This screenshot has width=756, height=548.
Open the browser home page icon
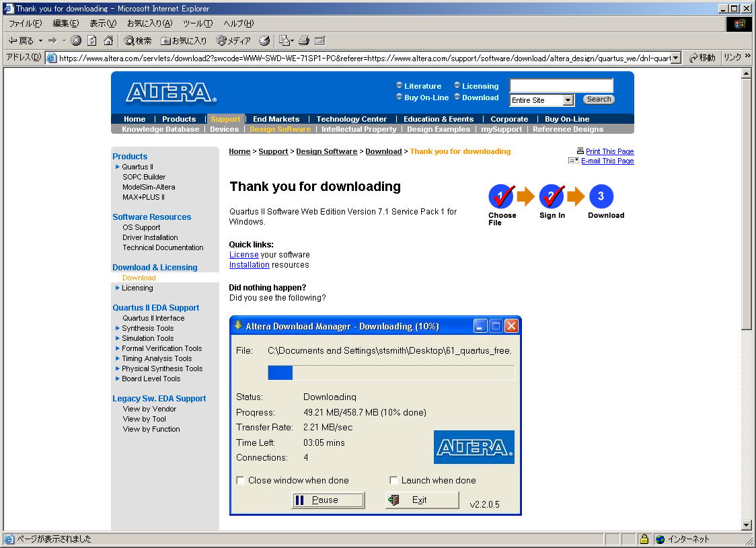point(108,40)
